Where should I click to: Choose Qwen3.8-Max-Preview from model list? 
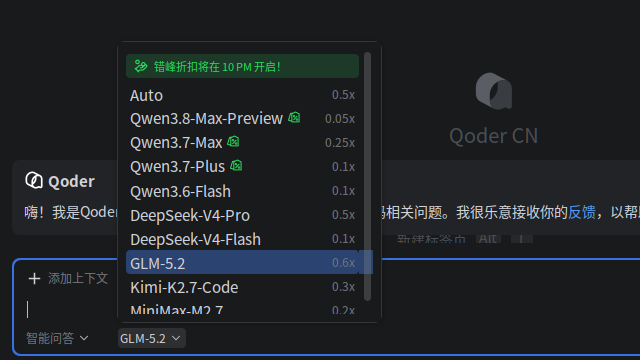[x=242, y=119]
